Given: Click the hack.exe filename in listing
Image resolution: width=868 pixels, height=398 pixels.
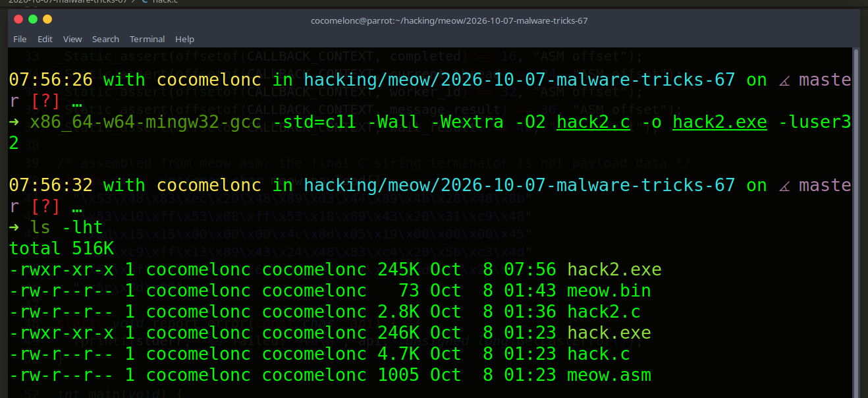Looking at the screenshot, I should (609, 333).
